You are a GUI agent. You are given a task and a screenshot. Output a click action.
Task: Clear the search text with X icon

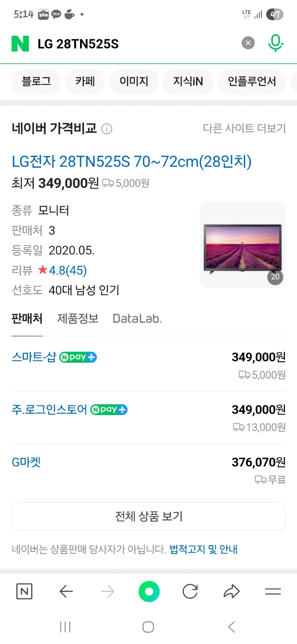[x=248, y=43]
